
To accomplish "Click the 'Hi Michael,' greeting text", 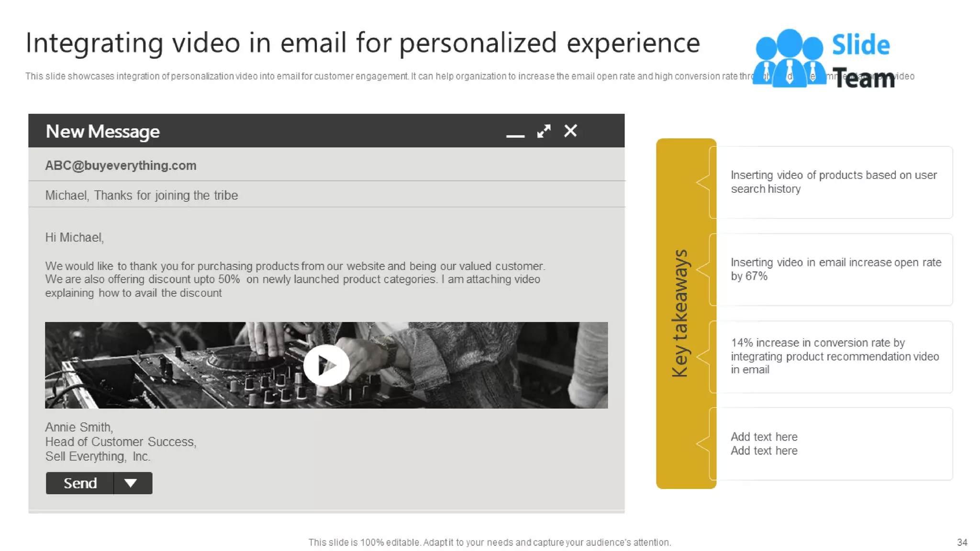I will coord(74,238).
